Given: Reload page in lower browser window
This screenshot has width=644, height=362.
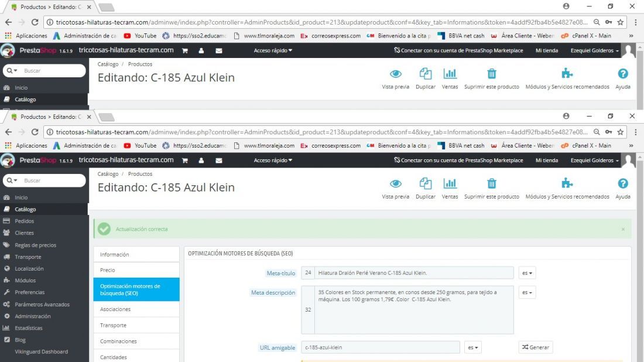Looking at the screenshot, I should coord(35,132).
